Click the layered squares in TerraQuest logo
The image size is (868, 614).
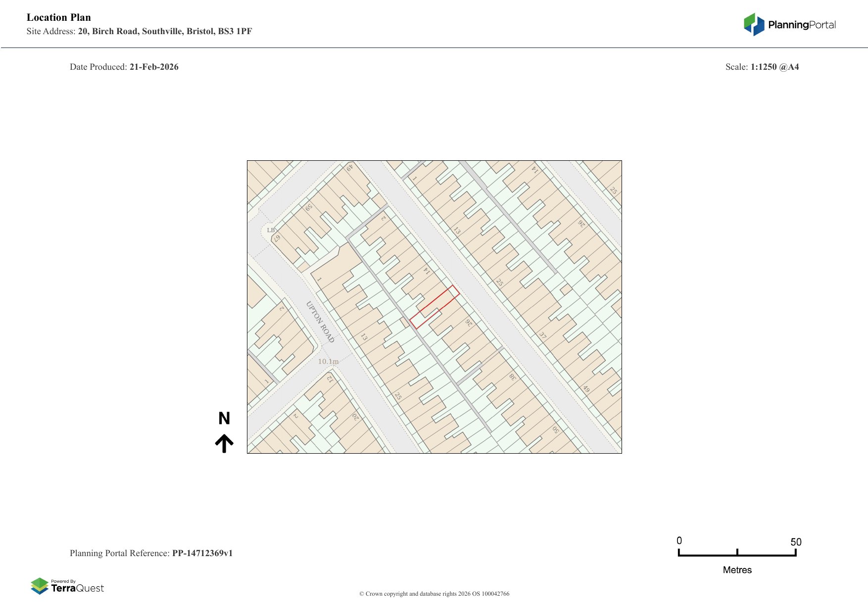(x=40, y=587)
